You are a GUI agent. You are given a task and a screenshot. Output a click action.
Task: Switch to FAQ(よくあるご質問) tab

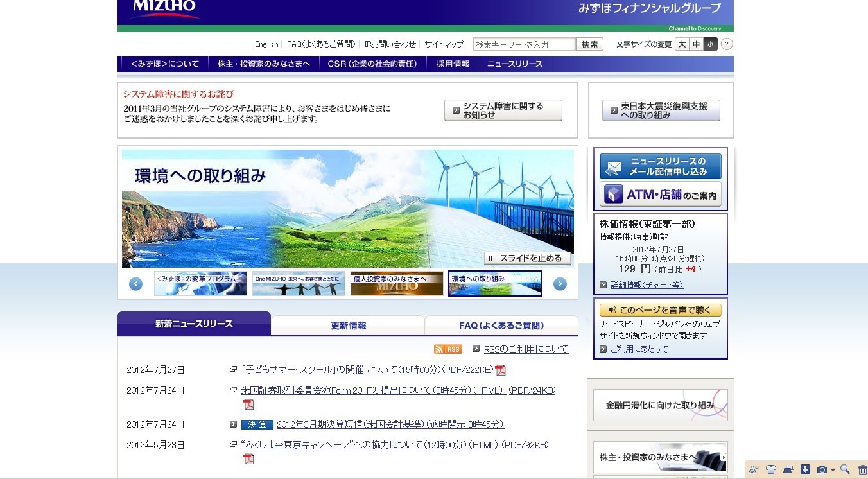[x=501, y=326]
